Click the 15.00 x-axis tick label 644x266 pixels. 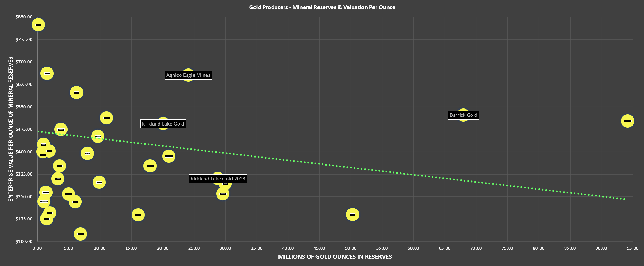[x=131, y=248]
